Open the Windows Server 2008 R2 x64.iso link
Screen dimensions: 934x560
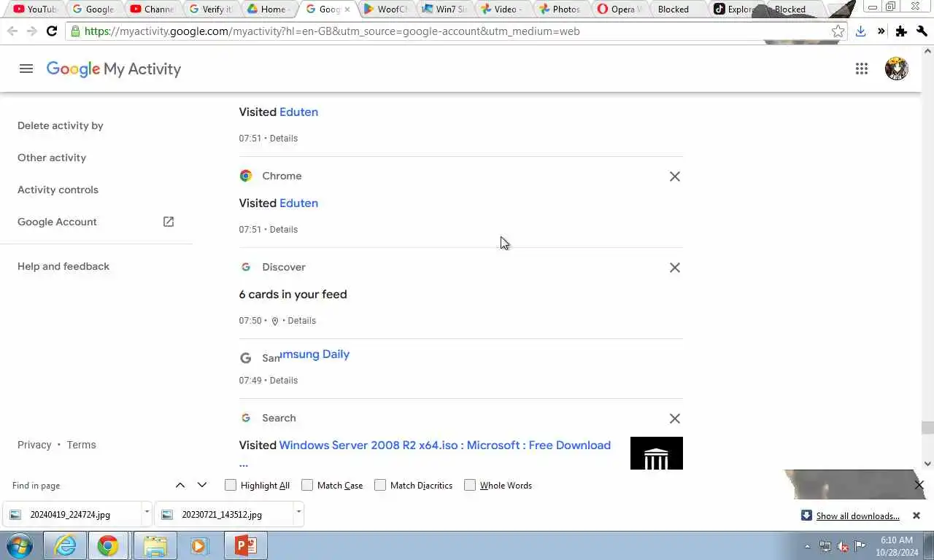coord(445,445)
